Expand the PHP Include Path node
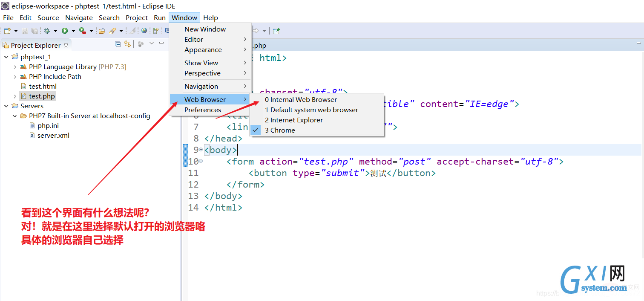 15,77
